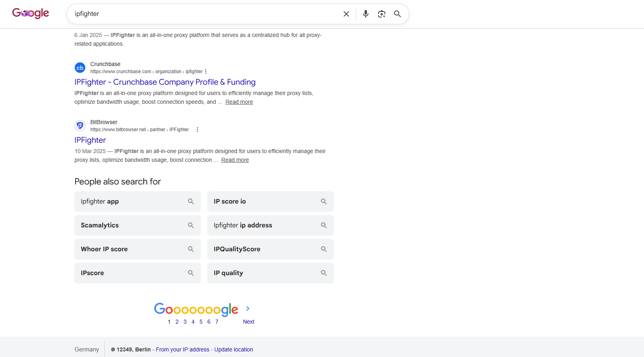Open more options beside Crunchbase URL
This screenshot has width=644, height=357.
pyautogui.click(x=206, y=72)
